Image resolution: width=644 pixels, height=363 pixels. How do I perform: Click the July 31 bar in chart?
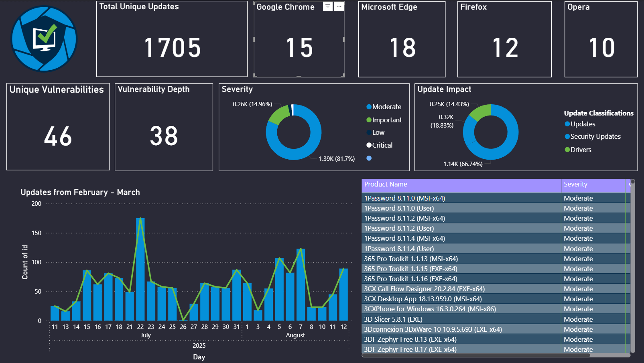point(237,296)
